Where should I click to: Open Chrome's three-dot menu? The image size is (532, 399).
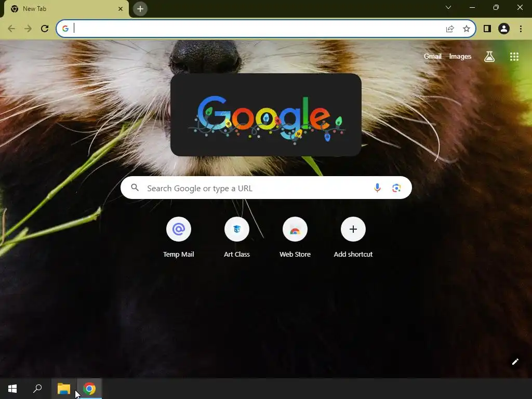521,29
